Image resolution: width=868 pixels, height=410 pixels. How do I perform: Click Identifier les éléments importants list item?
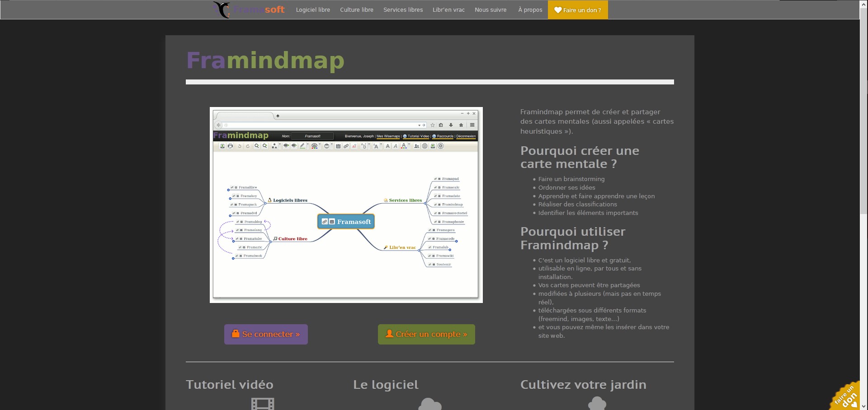pyautogui.click(x=588, y=213)
